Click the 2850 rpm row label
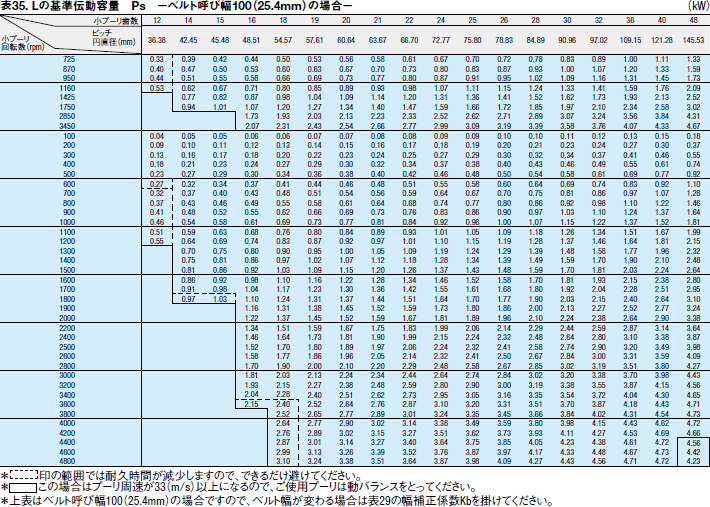The image size is (710, 507). click(x=67, y=116)
